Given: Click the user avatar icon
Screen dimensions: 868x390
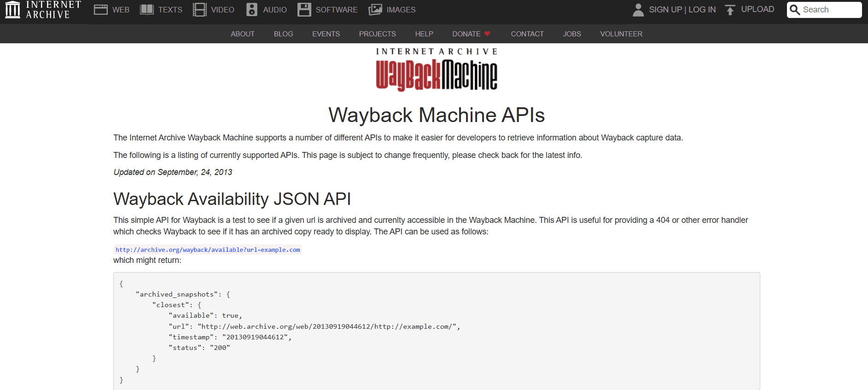Looking at the screenshot, I should point(638,10).
